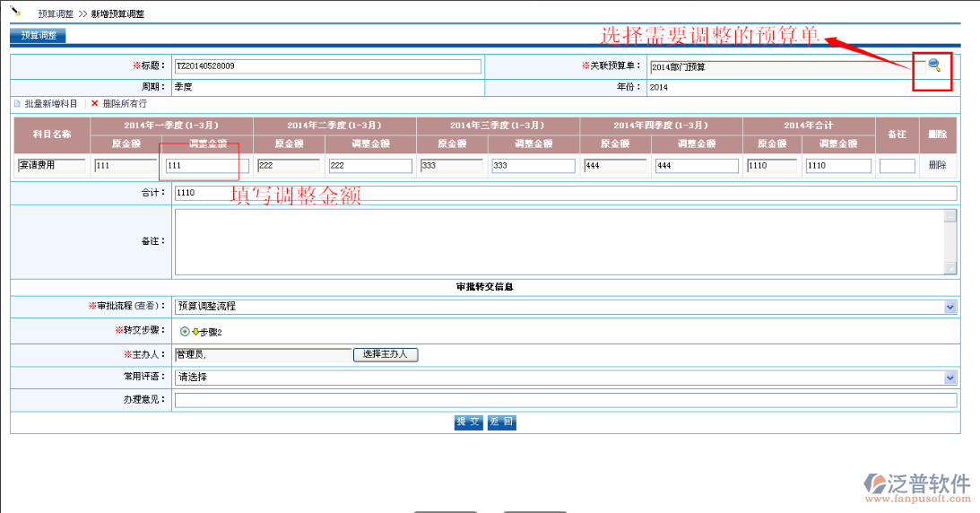The width and height of the screenshot is (980, 513).
Task: Go to 预算调整 in the breadcrumb
Action: pos(56,14)
